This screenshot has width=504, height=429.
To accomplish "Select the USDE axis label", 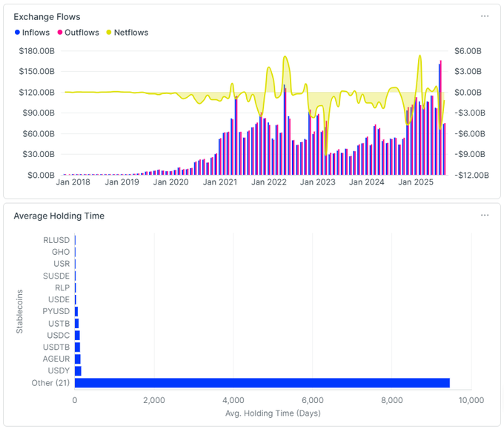I will 59,299.
